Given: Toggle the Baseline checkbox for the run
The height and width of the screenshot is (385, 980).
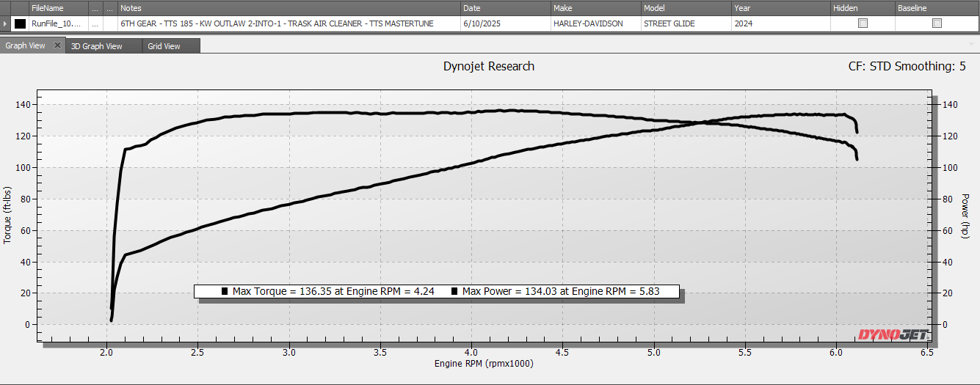Looking at the screenshot, I should pos(937,23).
